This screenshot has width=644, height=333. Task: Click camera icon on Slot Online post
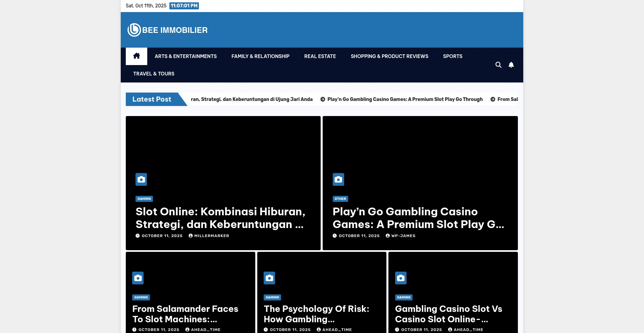(x=141, y=179)
